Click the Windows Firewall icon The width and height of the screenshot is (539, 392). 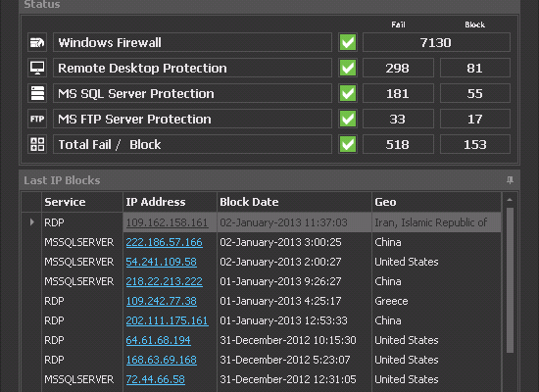tap(37, 42)
